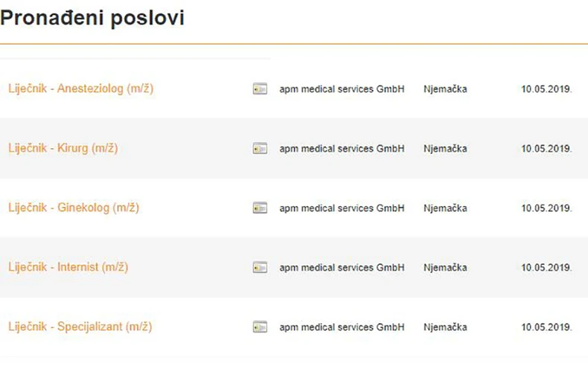This screenshot has width=588, height=375.
Task: Click the card icon beside Kirurg listing
Action: pyautogui.click(x=260, y=149)
